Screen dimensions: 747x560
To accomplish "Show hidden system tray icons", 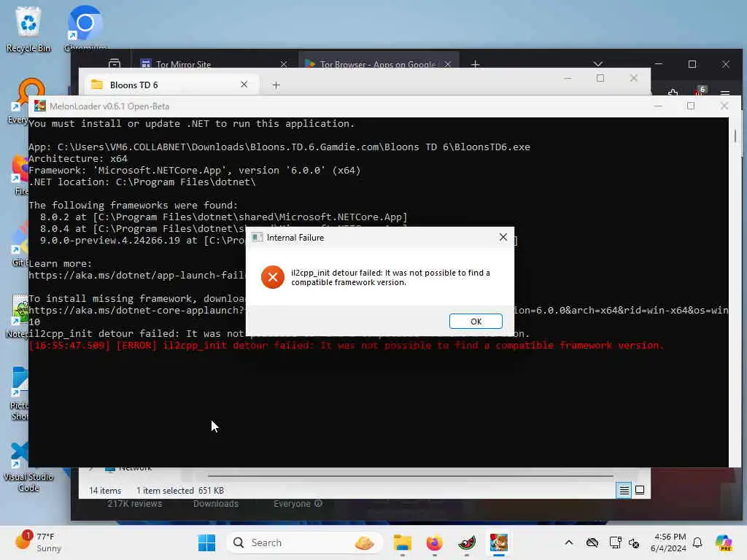I will pos(569,542).
